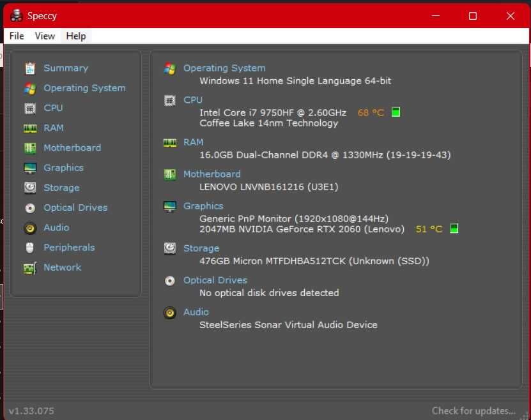This screenshot has height=420, width=531.
Task: Show Storage details from sidebar
Action: tap(61, 188)
